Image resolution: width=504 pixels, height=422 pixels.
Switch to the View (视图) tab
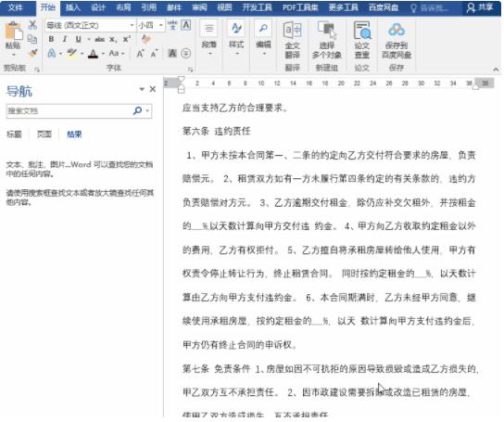pos(225,7)
